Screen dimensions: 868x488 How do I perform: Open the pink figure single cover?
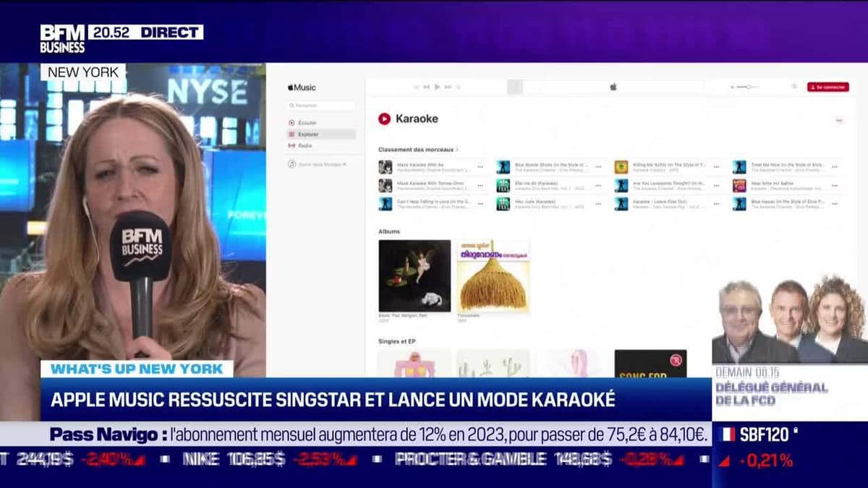(414, 364)
